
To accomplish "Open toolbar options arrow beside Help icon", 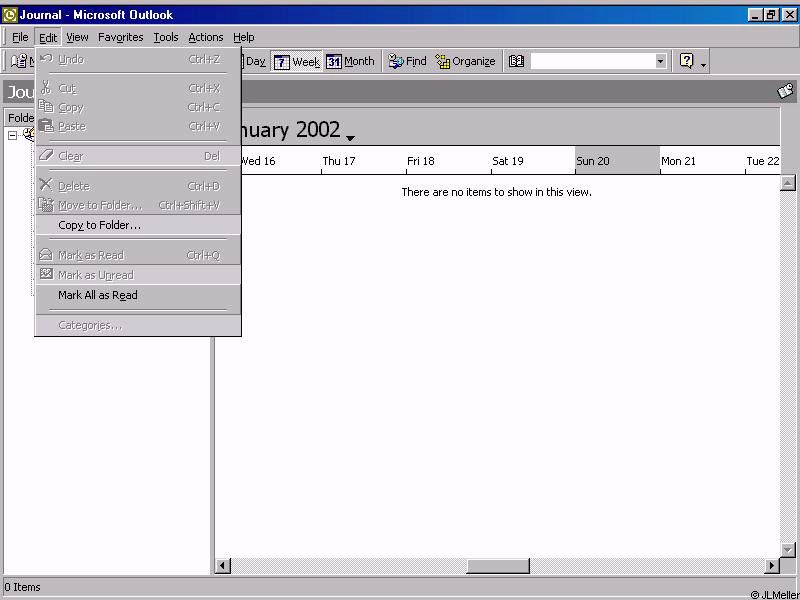I will [x=704, y=63].
